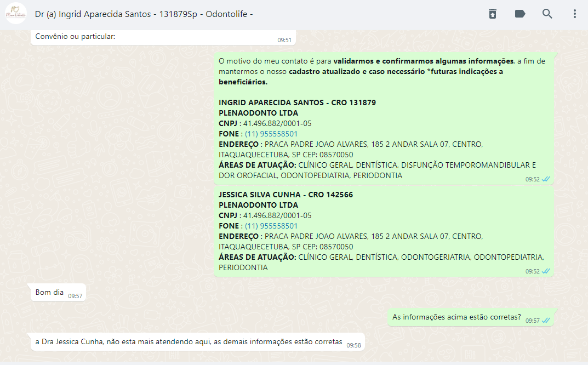Search in conversation with magnifier icon
The height and width of the screenshot is (365, 588).
pos(547,14)
